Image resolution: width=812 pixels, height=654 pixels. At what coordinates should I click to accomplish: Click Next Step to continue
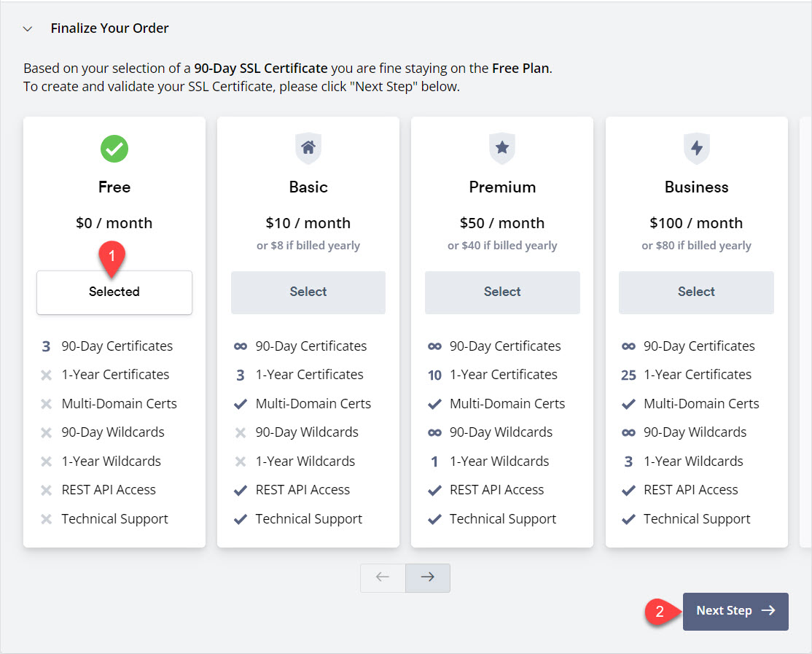735,611
